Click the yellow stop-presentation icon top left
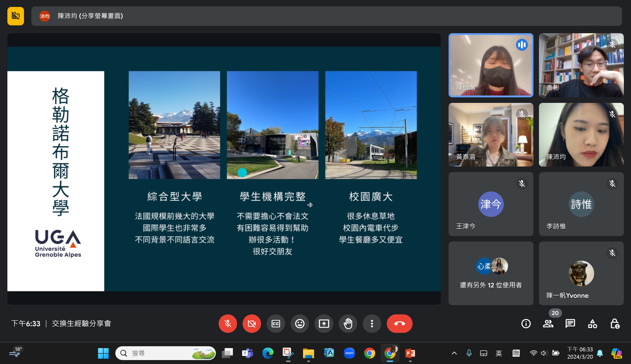This screenshot has width=631, height=364. tap(16, 16)
